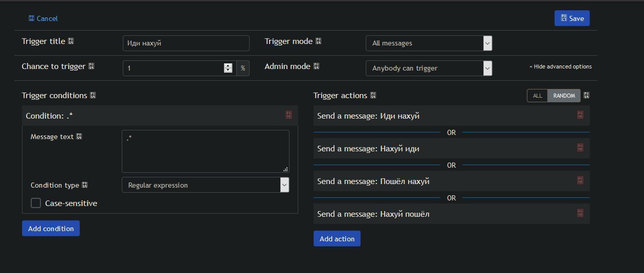The width and height of the screenshot is (644, 273).
Task: Click the Trigger title input field
Action: pos(186,43)
